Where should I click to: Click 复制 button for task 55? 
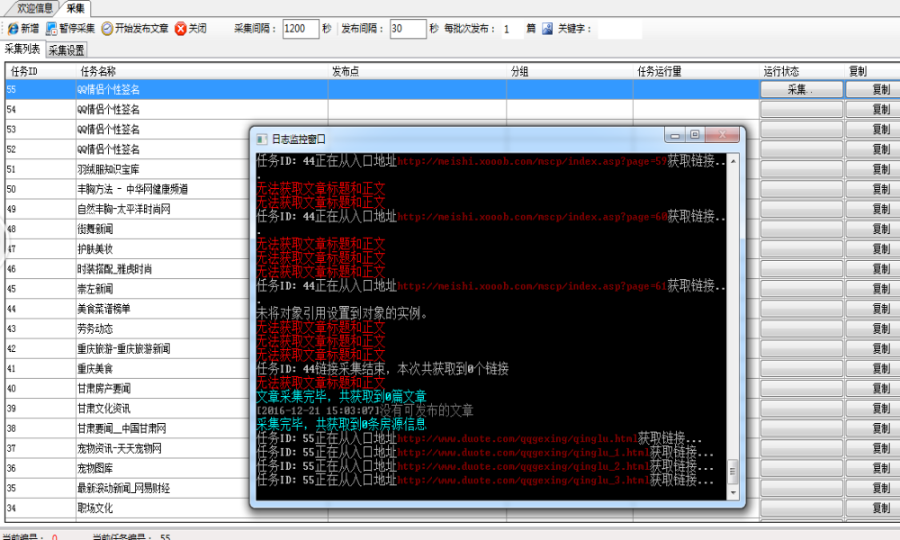click(873, 90)
